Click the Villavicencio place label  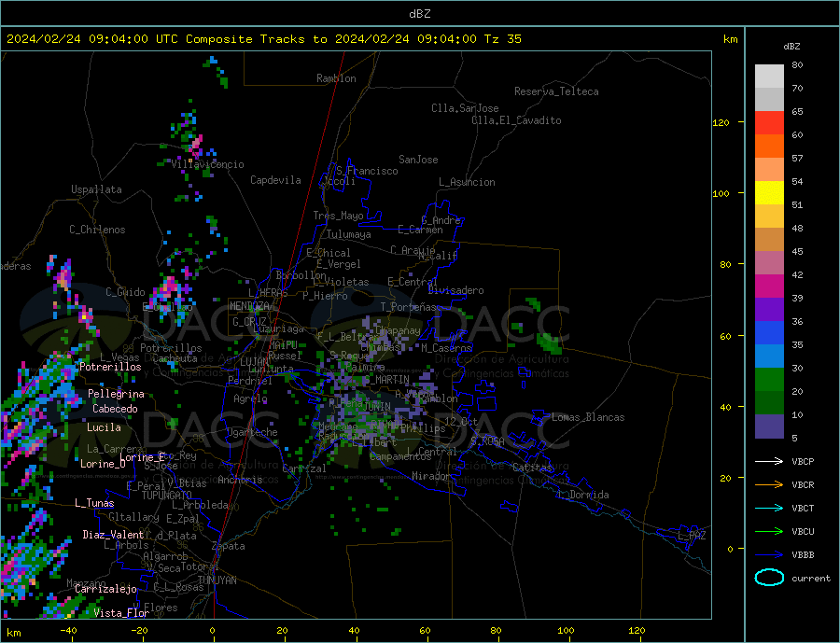tap(207, 164)
